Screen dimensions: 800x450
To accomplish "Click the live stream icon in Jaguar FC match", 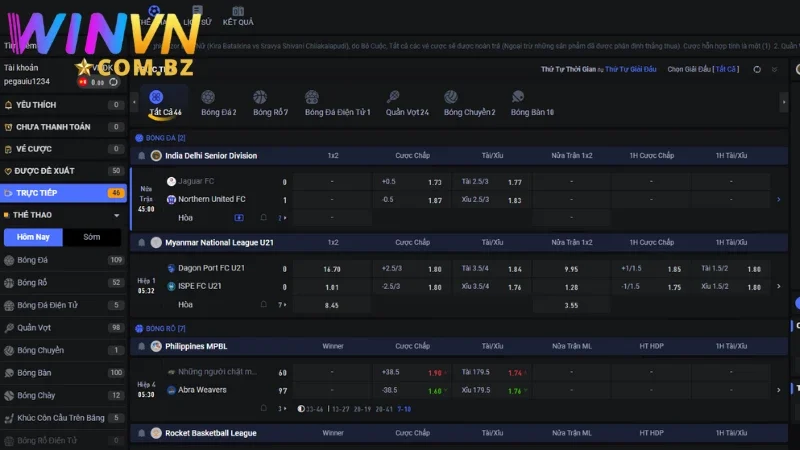I will (239, 217).
